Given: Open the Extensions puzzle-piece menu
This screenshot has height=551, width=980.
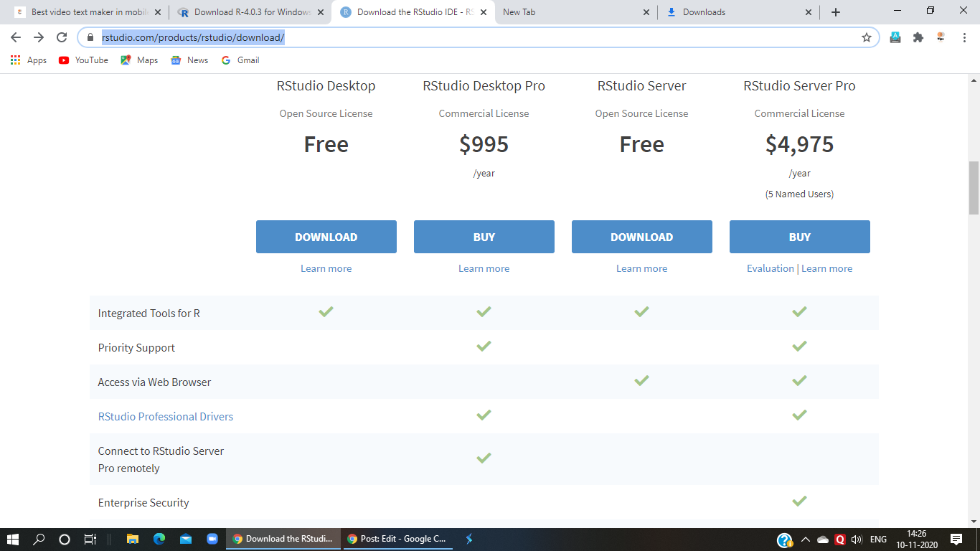Looking at the screenshot, I should 918,37.
